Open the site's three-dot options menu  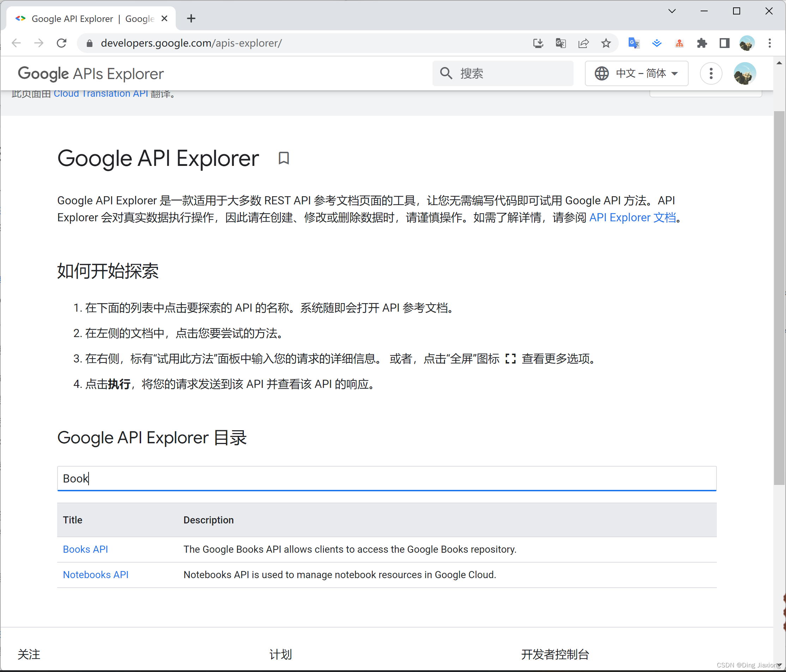point(711,73)
